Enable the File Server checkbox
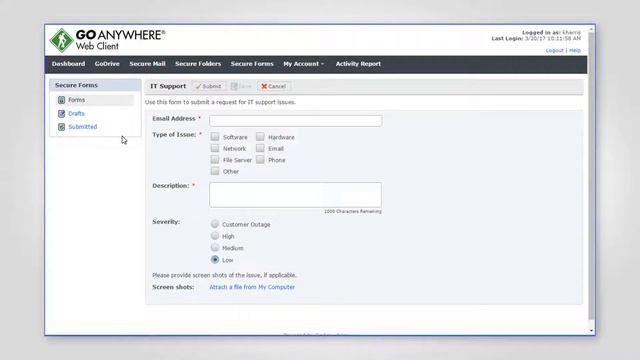This screenshot has height=360, width=640. point(215,160)
